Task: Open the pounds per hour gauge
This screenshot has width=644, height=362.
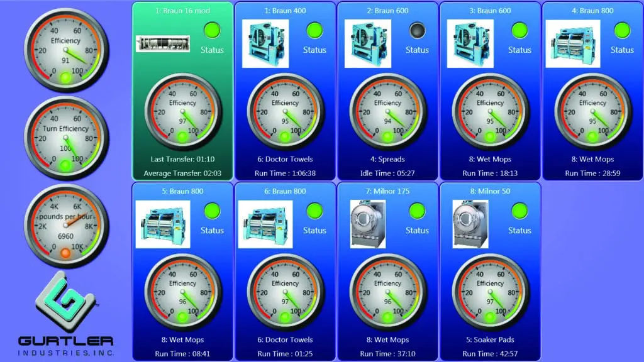Action: pyautogui.click(x=66, y=225)
